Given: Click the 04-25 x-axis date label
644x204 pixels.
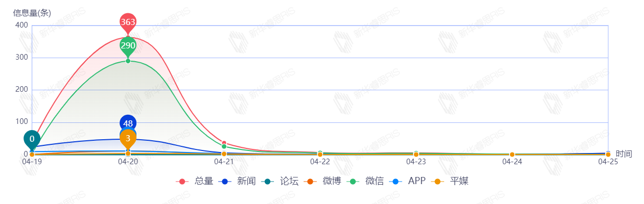Looking at the screenshot, I should (x=607, y=162).
